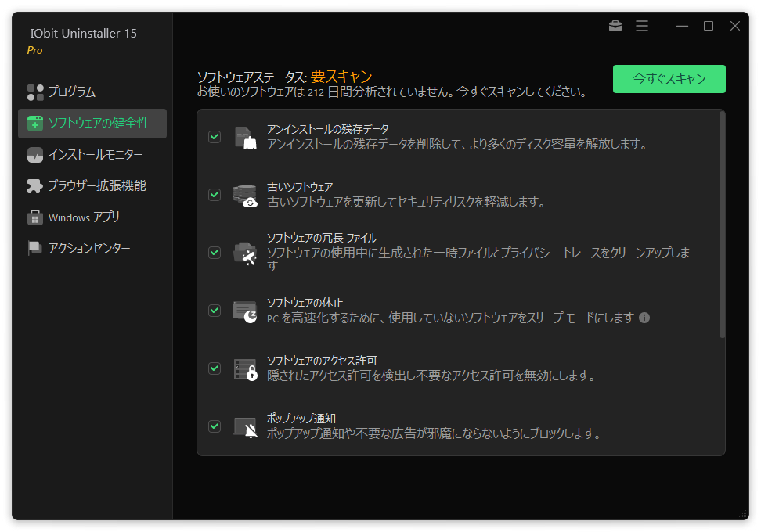Click the プログラム sidebar icon

pos(35,92)
